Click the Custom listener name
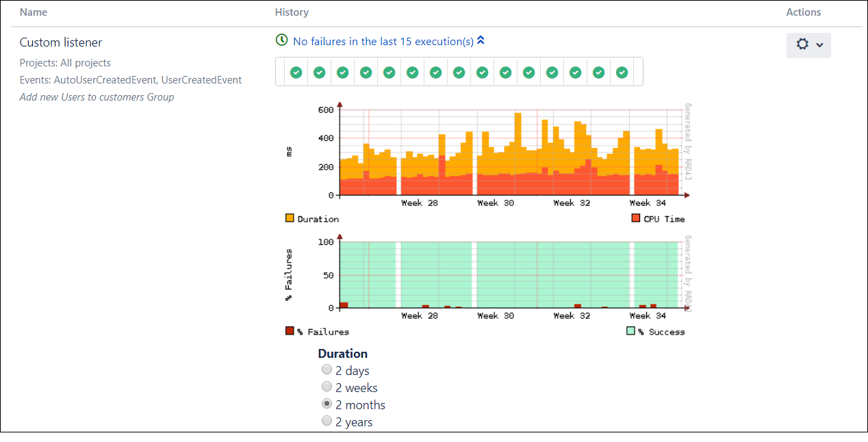The width and height of the screenshot is (868, 442). (61, 42)
